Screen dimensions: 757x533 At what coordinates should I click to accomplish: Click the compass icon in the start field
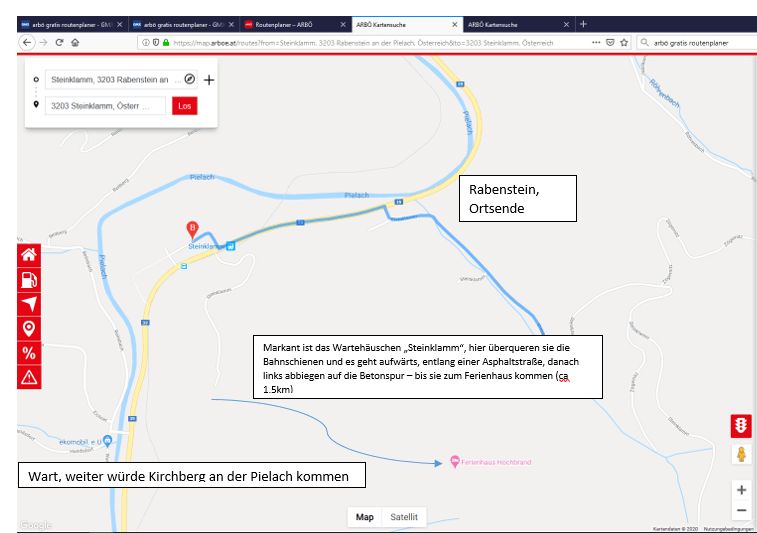point(190,78)
